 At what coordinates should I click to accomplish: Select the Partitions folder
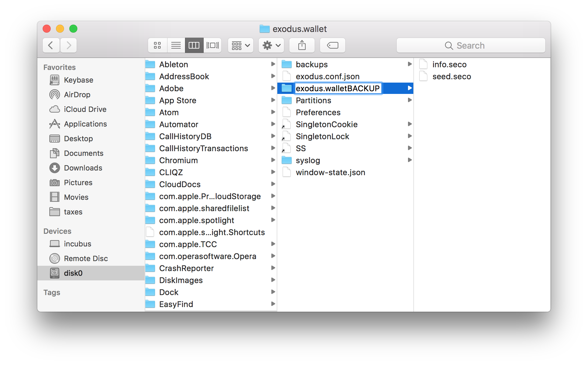pyautogui.click(x=345, y=100)
